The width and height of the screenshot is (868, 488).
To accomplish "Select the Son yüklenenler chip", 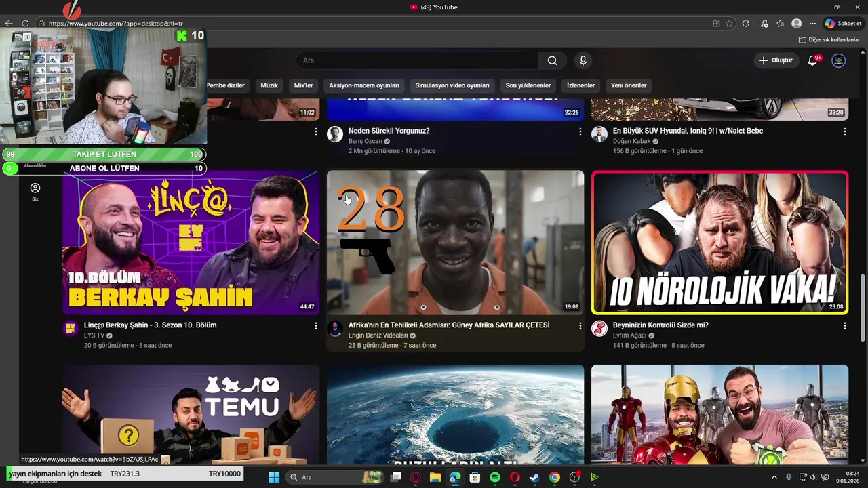I will [x=528, y=85].
